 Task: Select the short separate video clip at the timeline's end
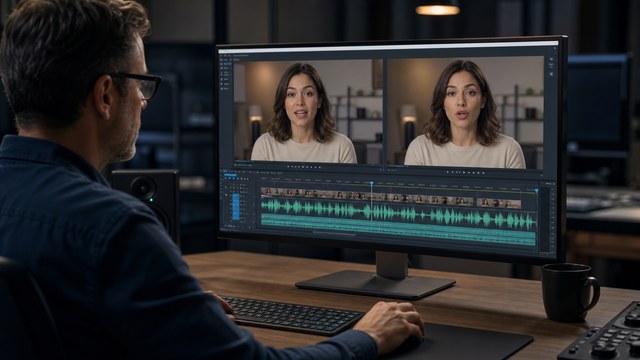(x=499, y=203)
